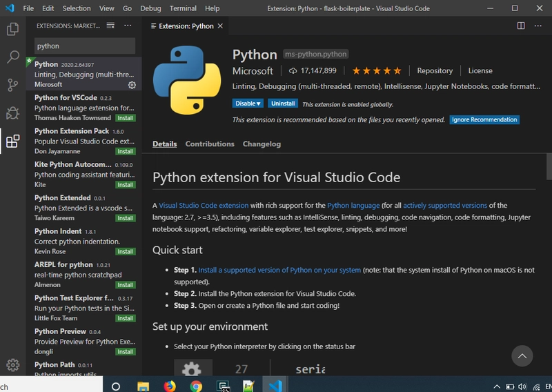Image resolution: width=552 pixels, height=392 pixels.
Task: Open the Selection menu
Action: [77, 8]
